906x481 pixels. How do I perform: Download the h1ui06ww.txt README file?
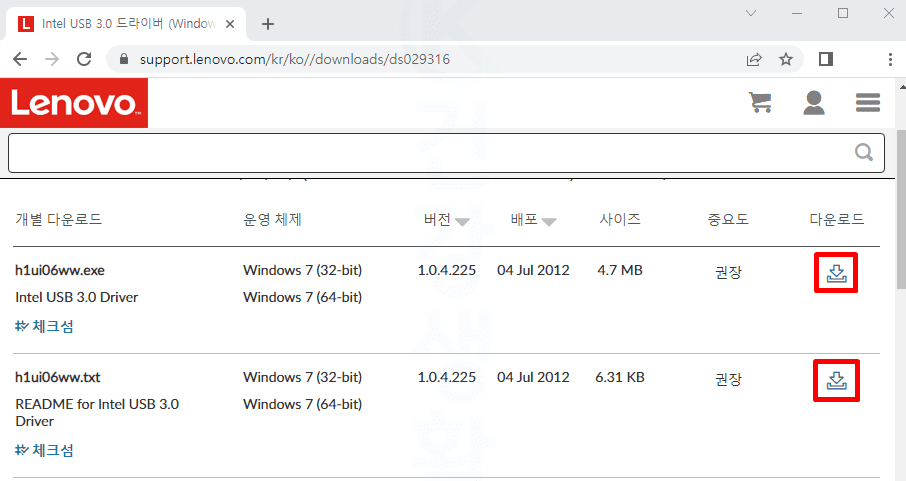click(x=836, y=380)
